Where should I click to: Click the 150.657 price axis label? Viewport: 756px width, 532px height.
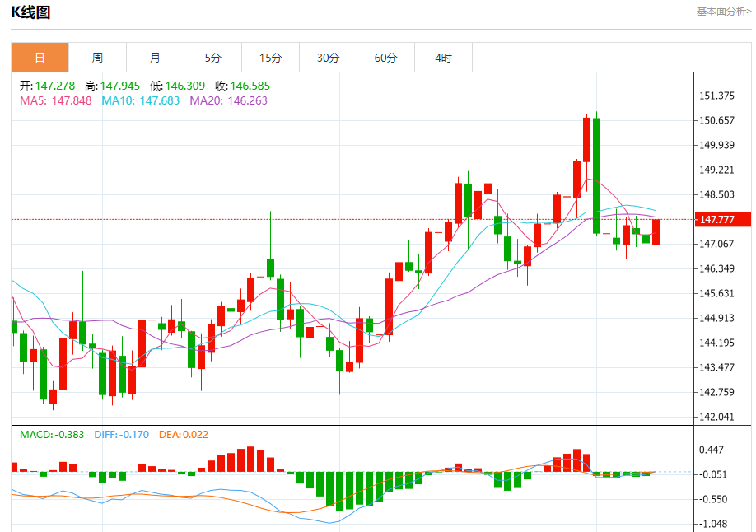point(717,120)
